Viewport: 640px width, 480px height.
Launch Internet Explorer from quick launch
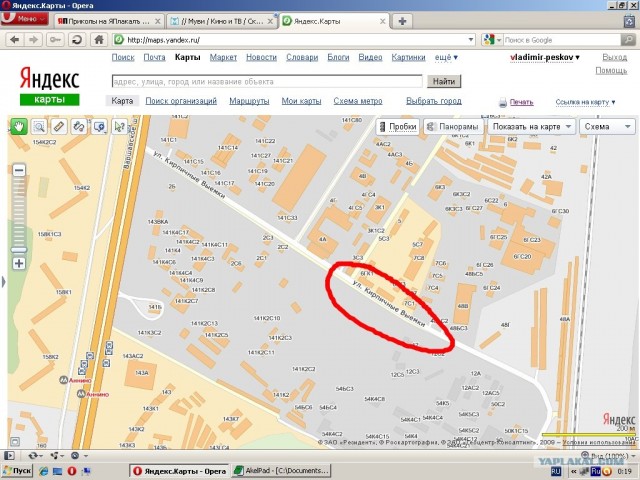coord(43,471)
